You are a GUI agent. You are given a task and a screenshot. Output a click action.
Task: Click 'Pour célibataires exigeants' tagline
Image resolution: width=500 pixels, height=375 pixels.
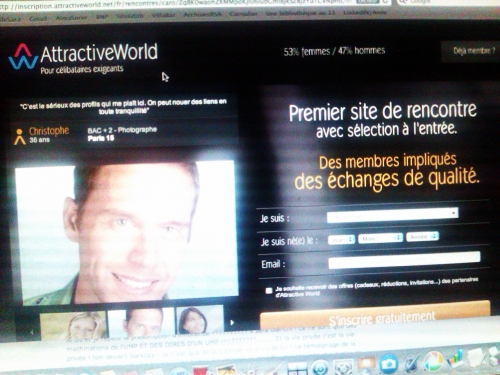coord(82,69)
